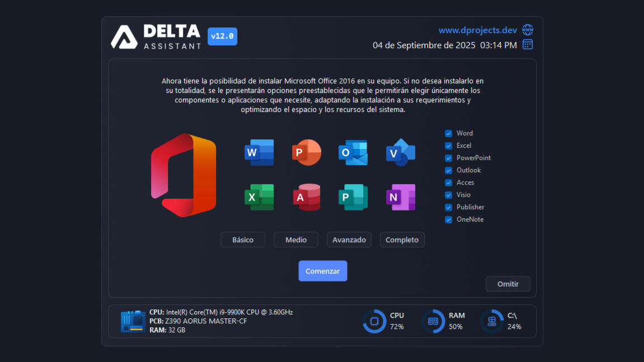Click the globe icon next to website
The image size is (644, 362).
click(528, 30)
